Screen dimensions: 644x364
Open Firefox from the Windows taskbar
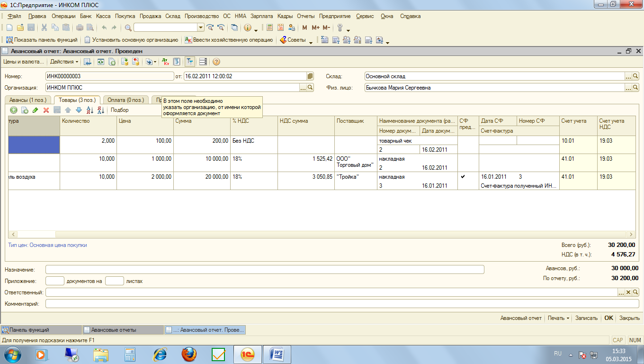click(189, 355)
